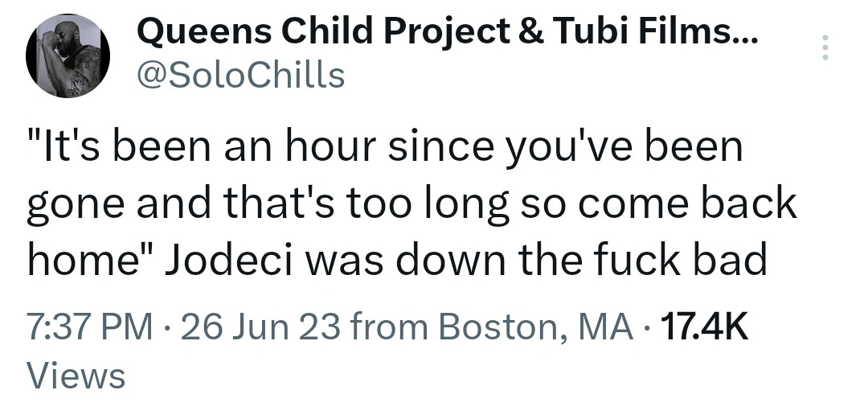Click the 17.4K view count
Screen dimensions: 868x415
click(702, 327)
